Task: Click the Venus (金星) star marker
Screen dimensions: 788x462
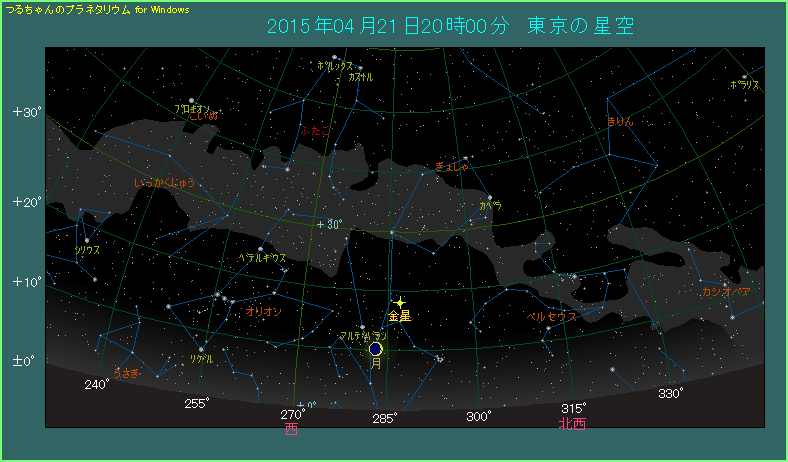Action: [x=399, y=302]
